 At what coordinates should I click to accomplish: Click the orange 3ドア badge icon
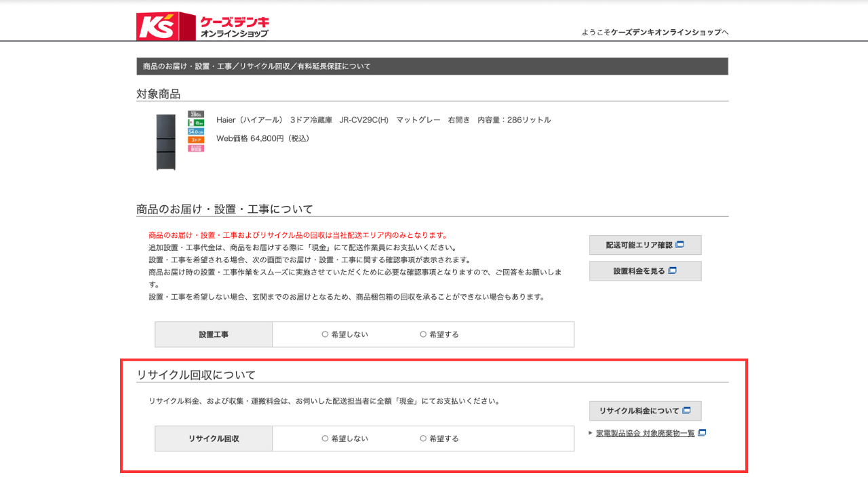[196, 140]
